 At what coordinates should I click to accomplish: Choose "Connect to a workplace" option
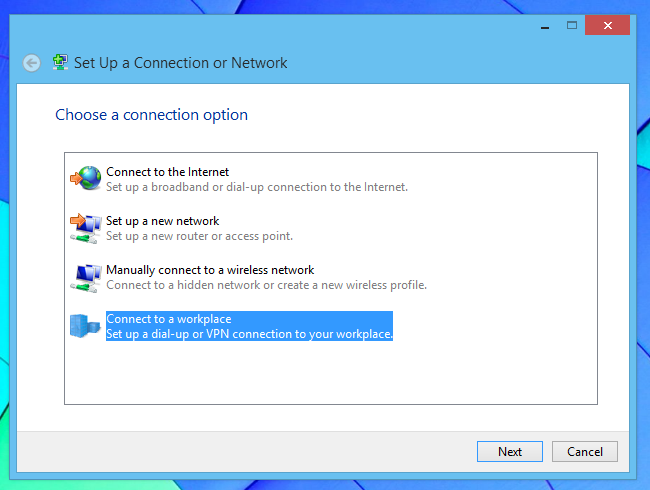[169, 319]
